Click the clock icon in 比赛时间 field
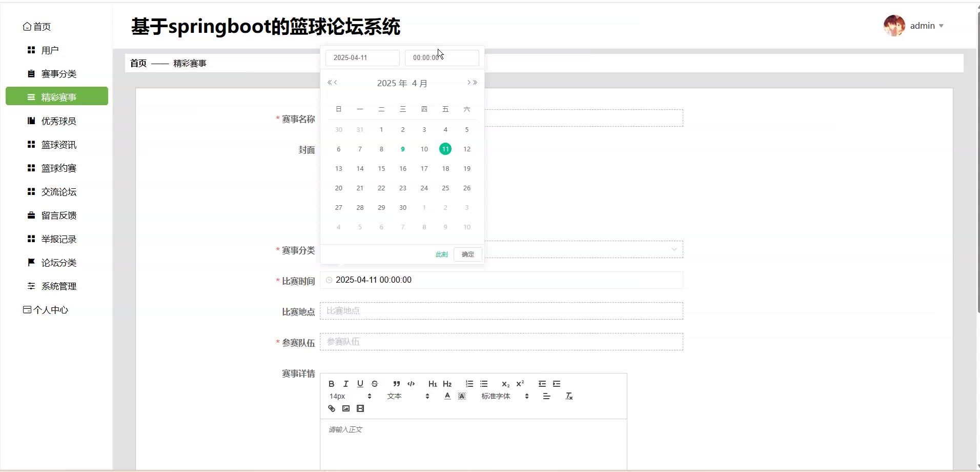Screen dimensions: 980x472 (329, 280)
